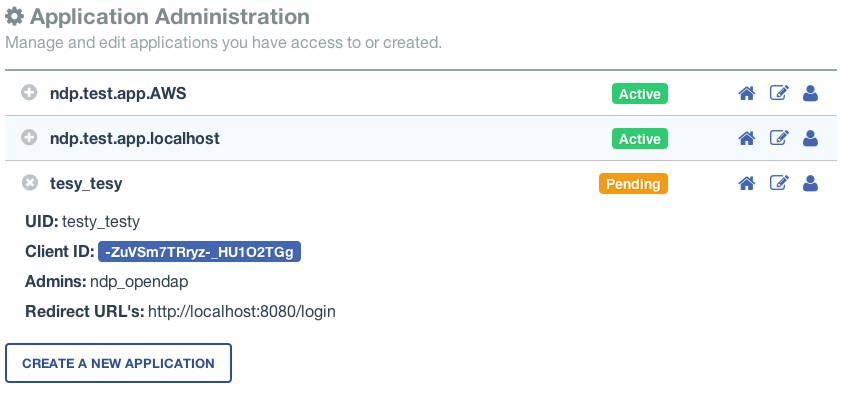This screenshot has height=394, width=844.
Task: Expand ndp.test.app.AWS details with plus icon
Action: pyautogui.click(x=29, y=93)
